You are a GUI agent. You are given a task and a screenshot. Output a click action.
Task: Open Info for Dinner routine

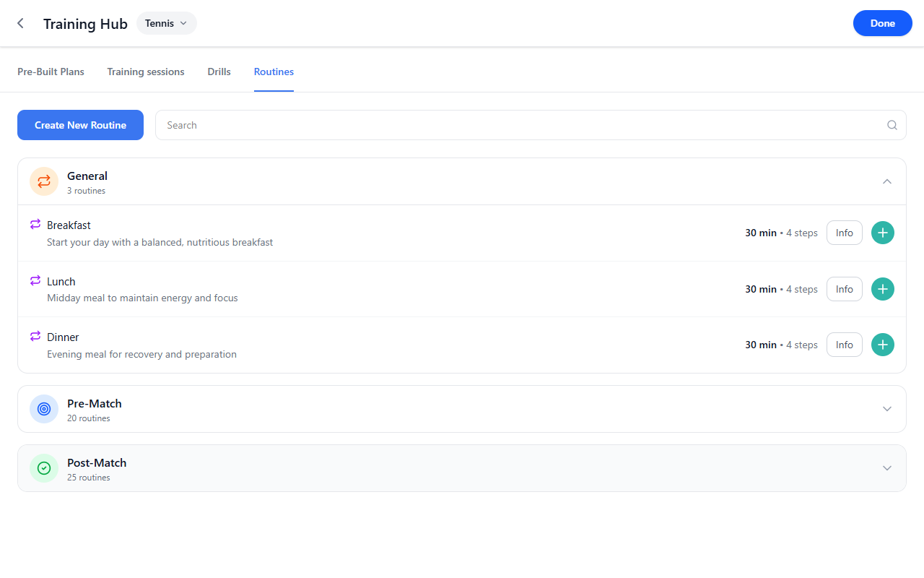[x=845, y=345]
